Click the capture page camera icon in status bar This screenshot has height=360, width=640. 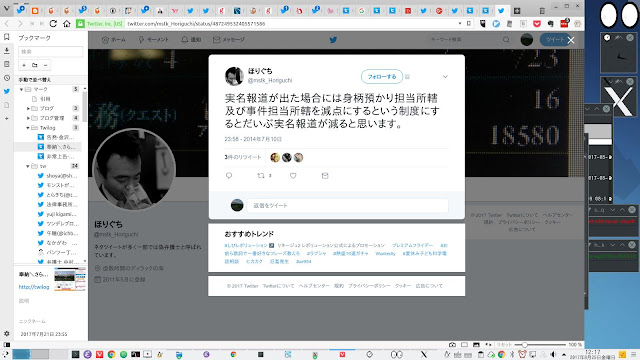click(452, 345)
